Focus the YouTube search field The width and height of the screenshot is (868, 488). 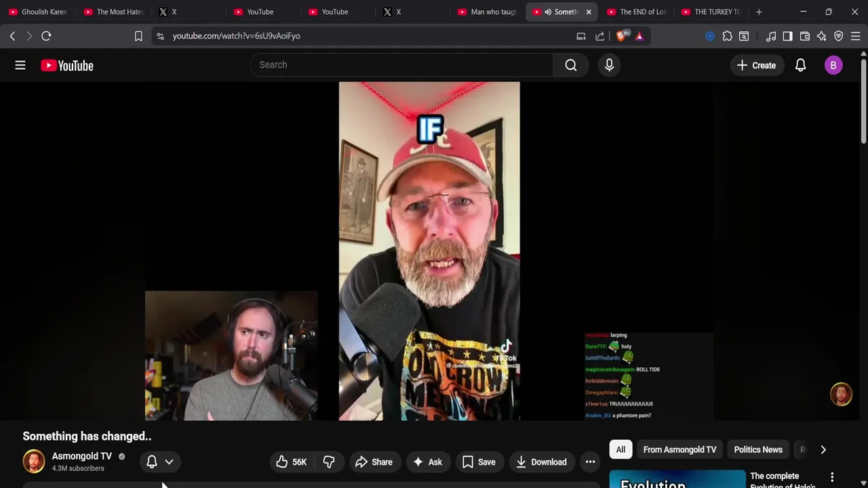[x=402, y=65]
